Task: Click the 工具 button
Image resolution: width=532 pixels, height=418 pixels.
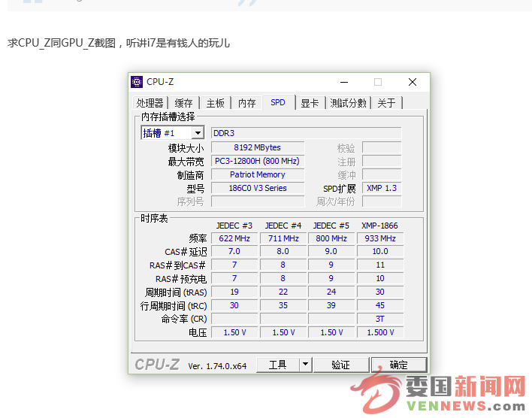Action: tap(278, 365)
